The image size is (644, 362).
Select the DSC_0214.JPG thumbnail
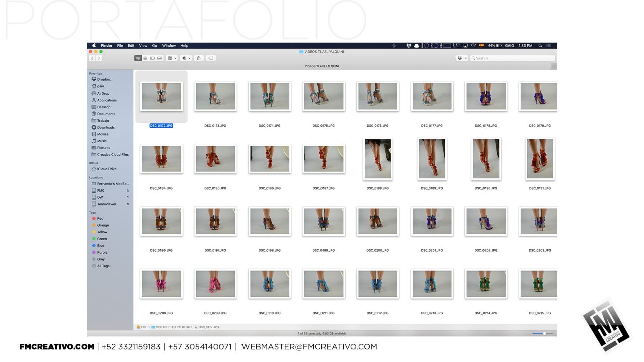(x=486, y=284)
